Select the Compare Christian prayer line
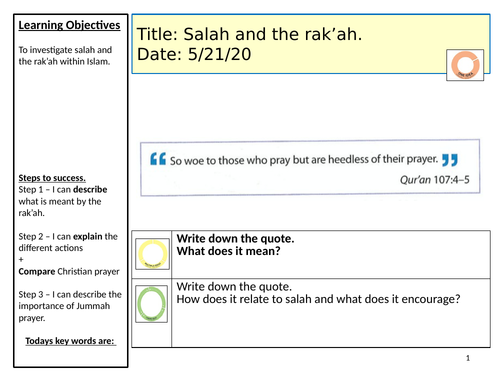This screenshot has width=500, height=375. [69, 271]
